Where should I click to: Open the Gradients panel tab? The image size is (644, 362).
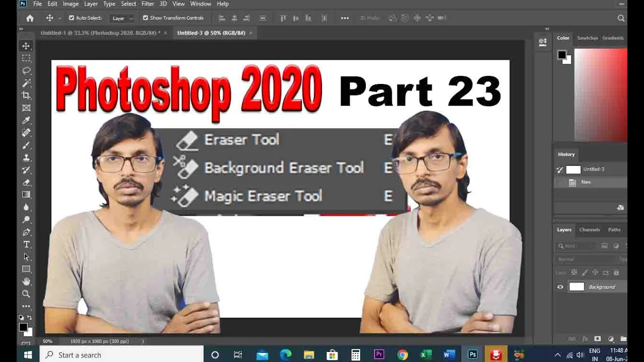click(x=613, y=38)
